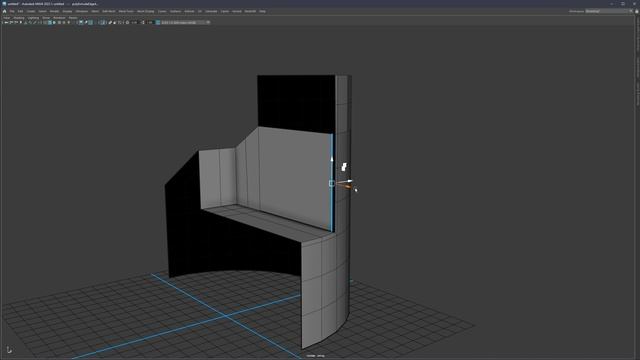Open the Generate menu
Screen dimensions: 640x360
pos(211,11)
